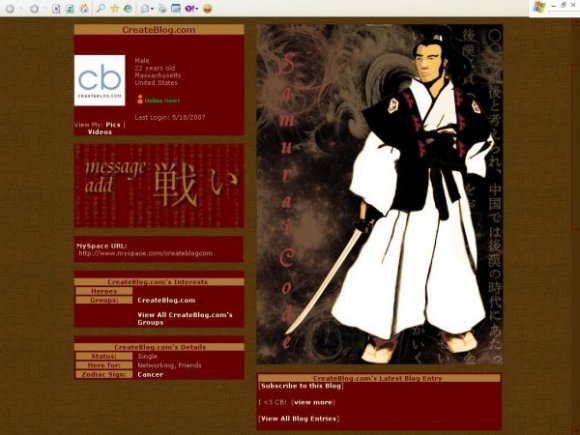This screenshot has height=435, width=580.
Task: Click the Stop loading page icon
Action: (56, 9)
